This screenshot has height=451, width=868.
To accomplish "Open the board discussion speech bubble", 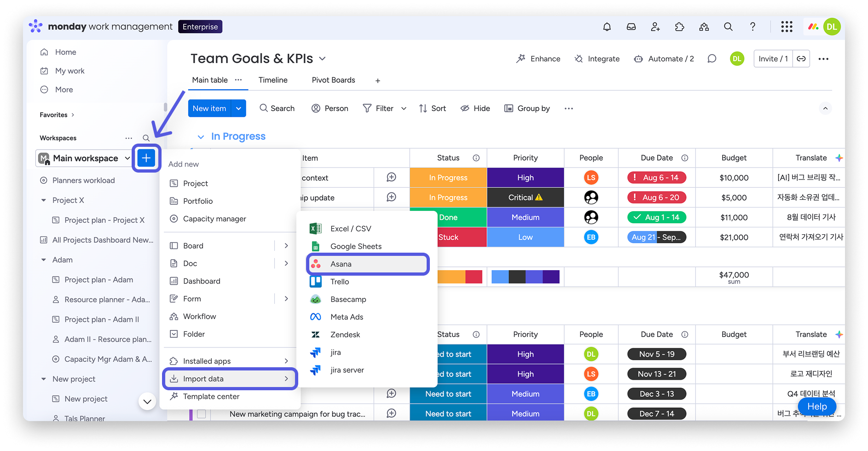I will (712, 59).
